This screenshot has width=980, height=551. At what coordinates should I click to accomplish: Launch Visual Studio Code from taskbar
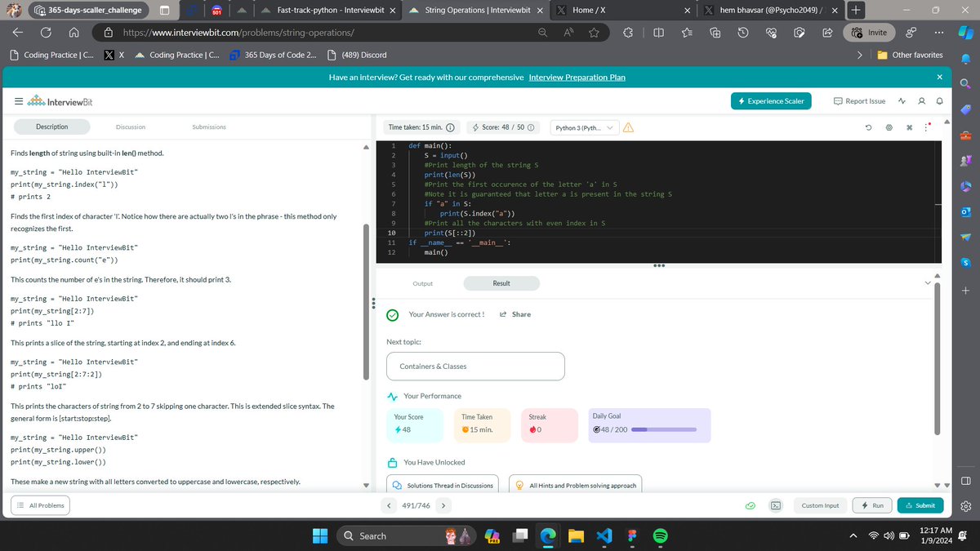click(604, 535)
